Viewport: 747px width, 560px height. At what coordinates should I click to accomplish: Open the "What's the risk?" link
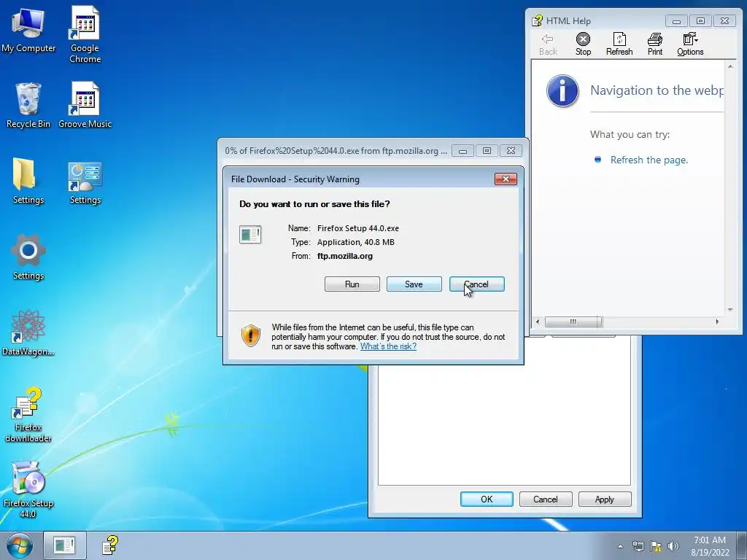tap(388, 346)
